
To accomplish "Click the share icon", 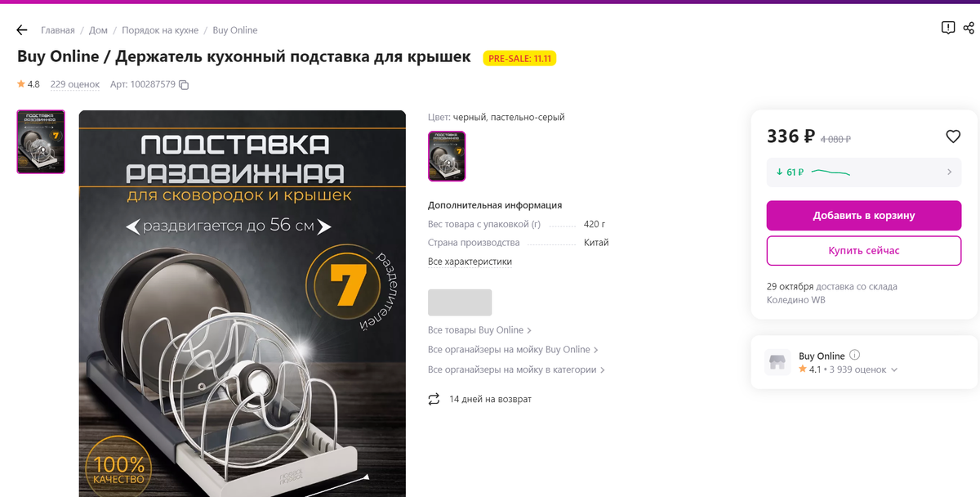I will 969,28.
